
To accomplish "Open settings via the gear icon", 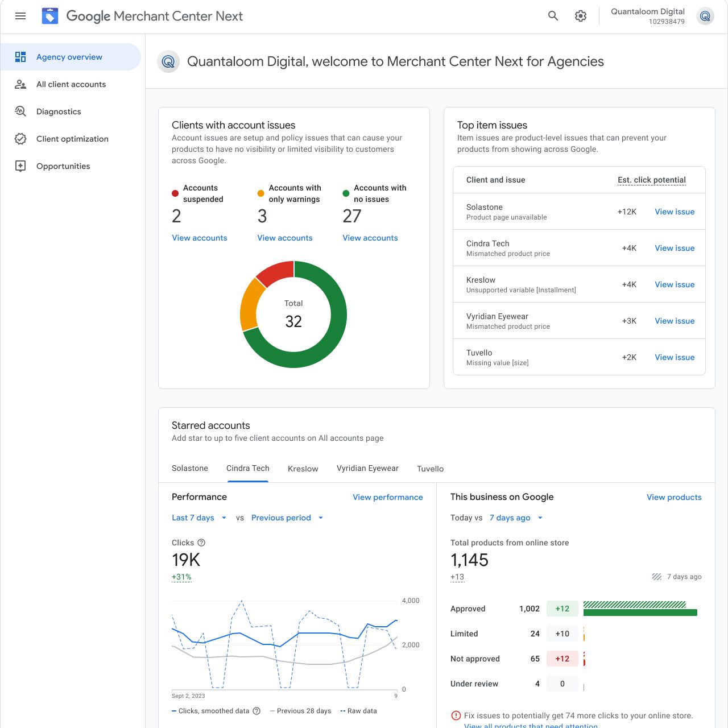I will coord(580,16).
